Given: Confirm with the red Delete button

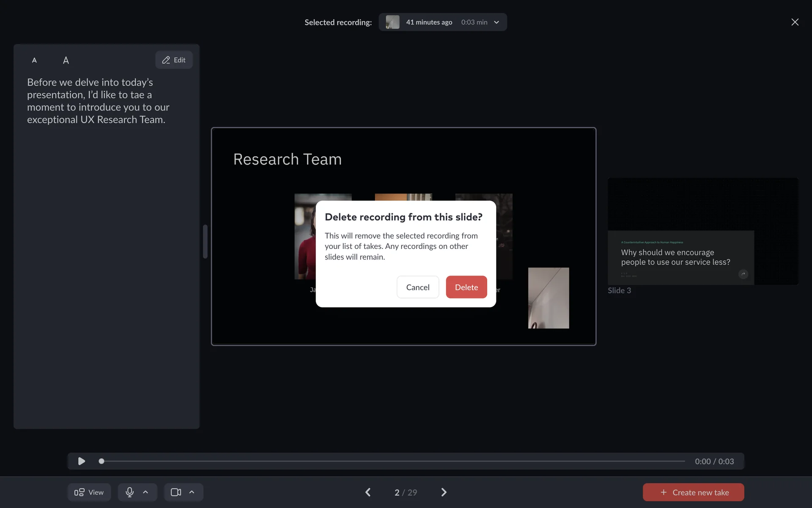Looking at the screenshot, I should tap(466, 287).
